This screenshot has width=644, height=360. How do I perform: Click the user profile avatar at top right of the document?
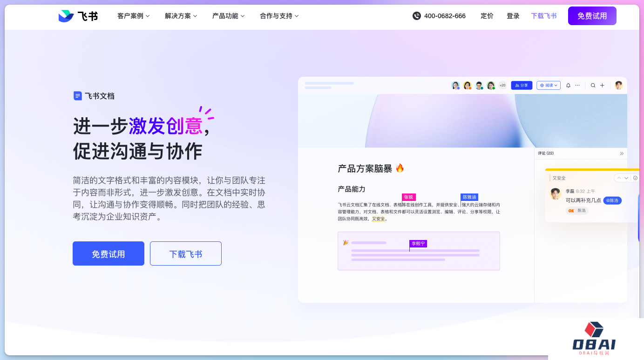coord(618,86)
